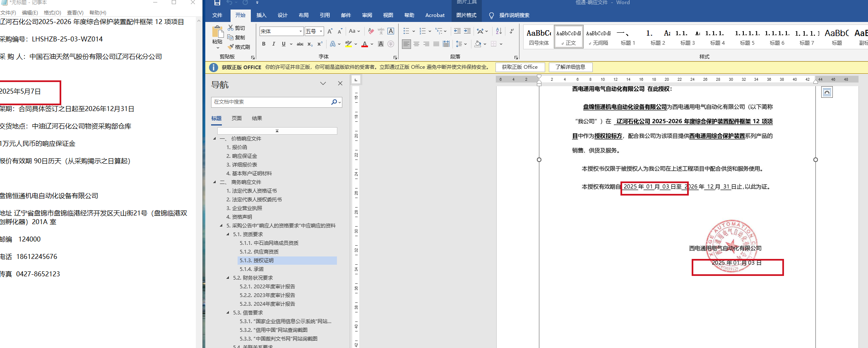Click the Format Painter (格式刷) icon
868x348 pixels.
click(231, 47)
